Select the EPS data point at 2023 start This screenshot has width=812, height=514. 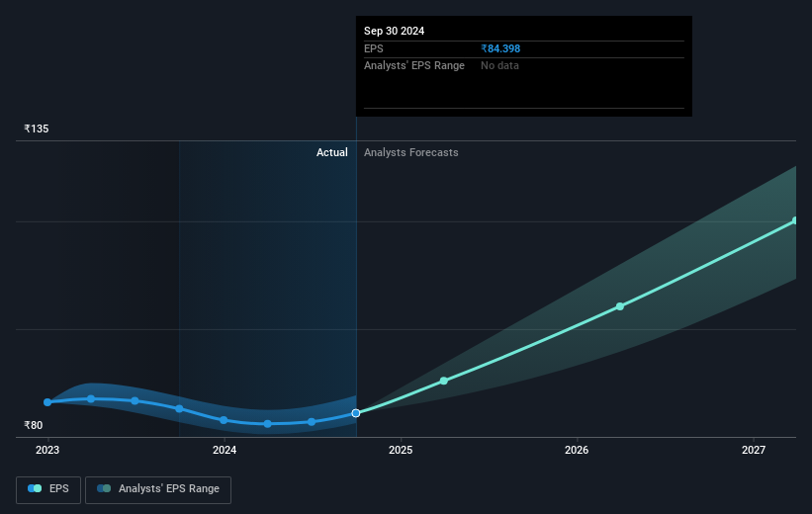pos(47,402)
